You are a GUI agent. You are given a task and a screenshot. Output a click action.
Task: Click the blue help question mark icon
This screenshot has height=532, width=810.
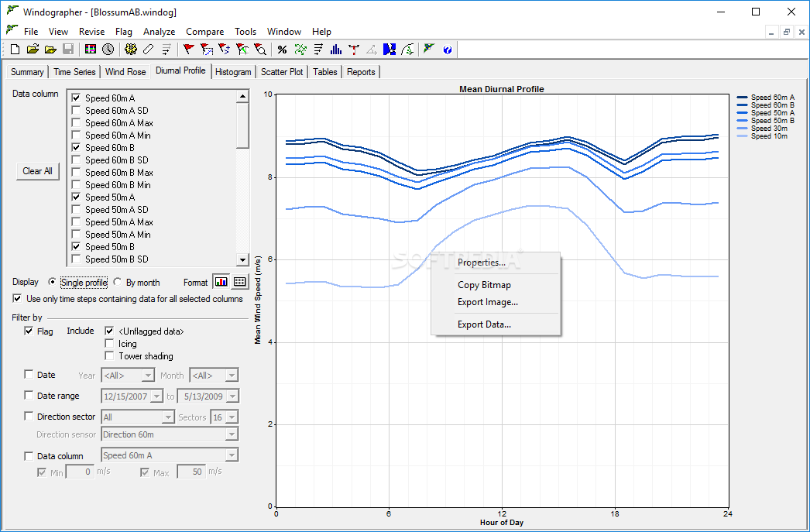(448, 50)
